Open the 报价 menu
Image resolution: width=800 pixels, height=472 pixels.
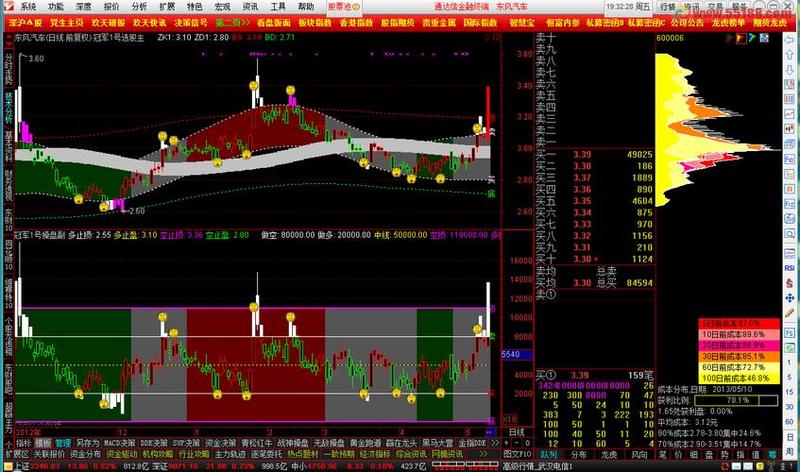(x=111, y=7)
